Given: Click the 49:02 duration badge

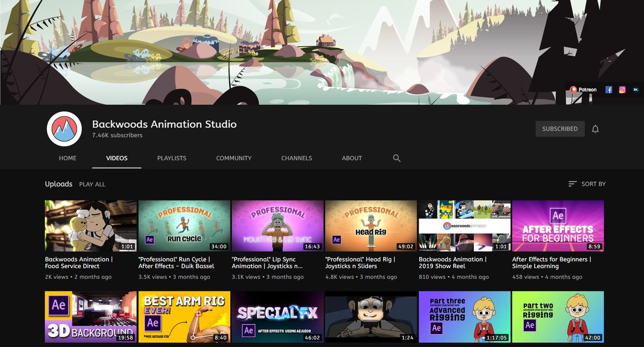Looking at the screenshot, I should 406,247.
